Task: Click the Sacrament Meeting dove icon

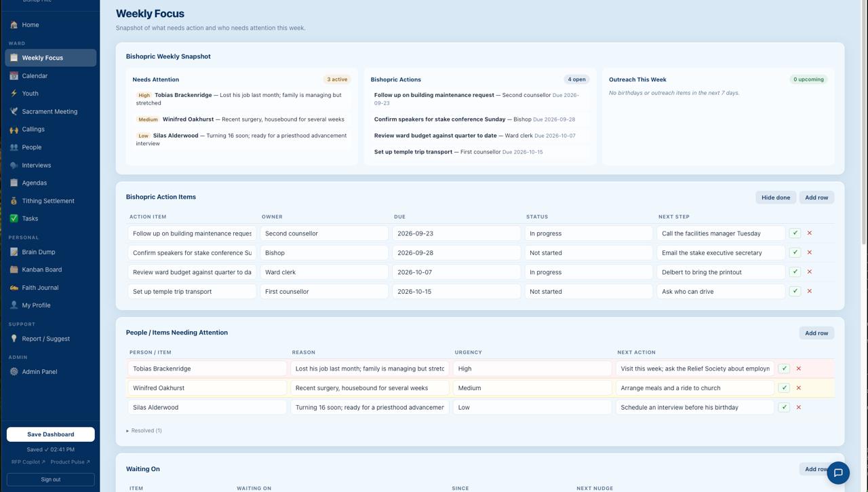Action: point(14,111)
